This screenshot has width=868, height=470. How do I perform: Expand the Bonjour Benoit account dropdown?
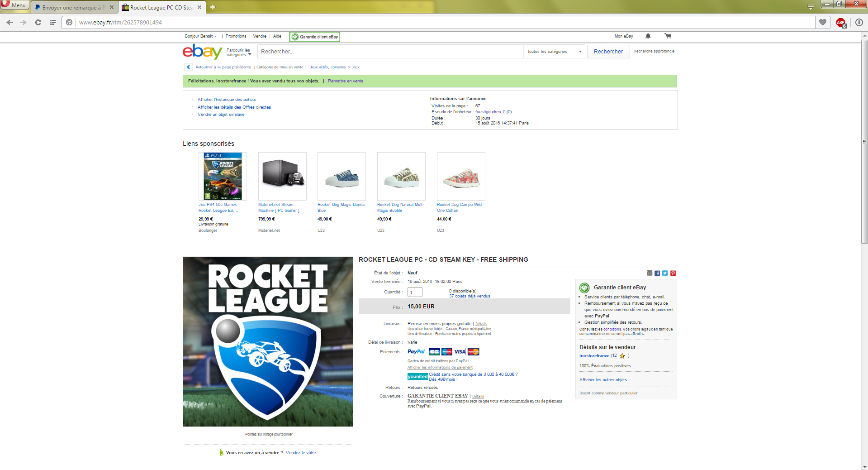pos(201,36)
